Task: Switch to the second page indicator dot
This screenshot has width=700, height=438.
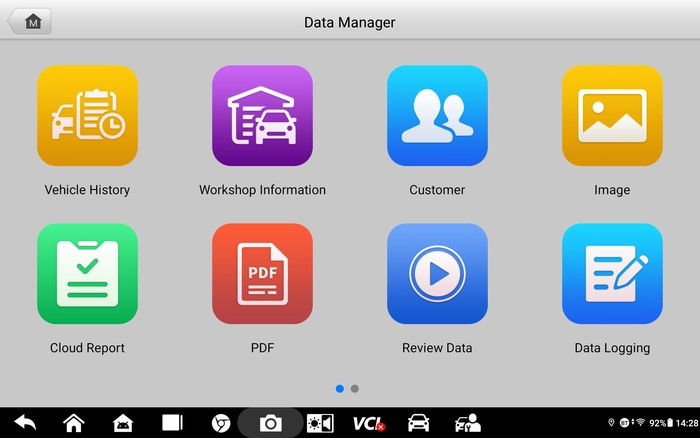Action: point(355,389)
